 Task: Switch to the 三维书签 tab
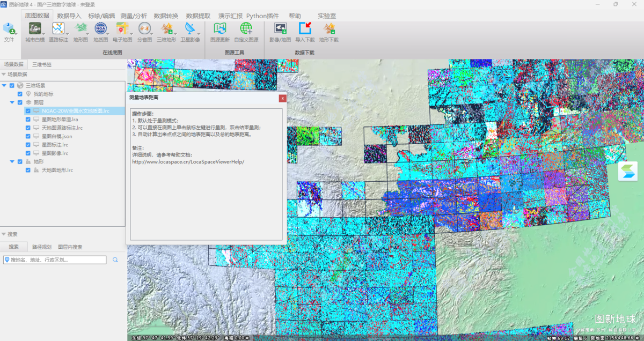pos(42,64)
